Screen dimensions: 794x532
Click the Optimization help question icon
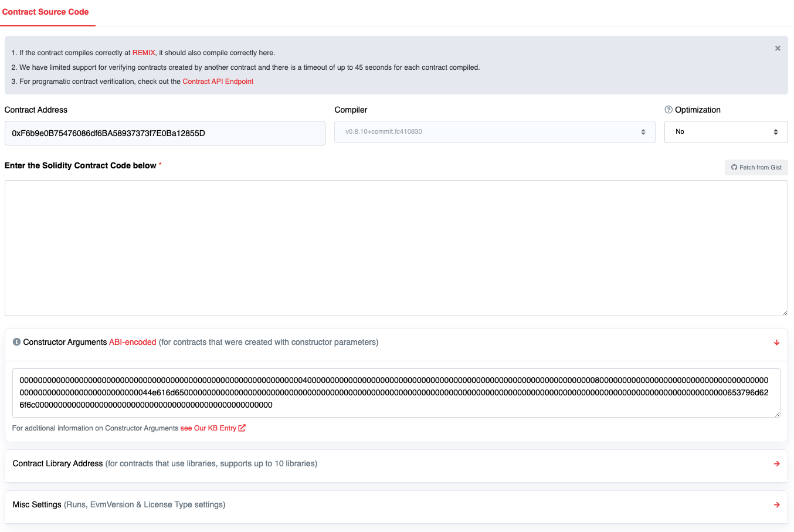tap(668, 110)
